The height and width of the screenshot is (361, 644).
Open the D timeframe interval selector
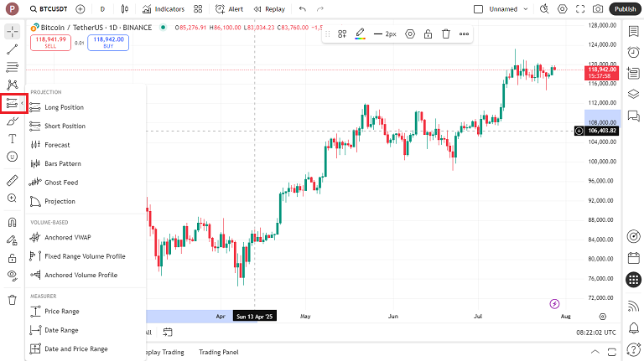102,9
